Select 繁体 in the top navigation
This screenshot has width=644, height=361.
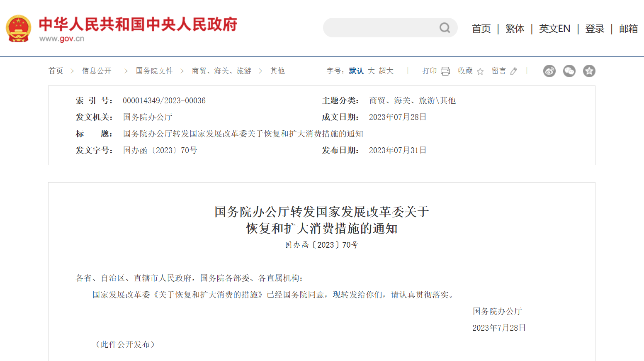(515, 28)
